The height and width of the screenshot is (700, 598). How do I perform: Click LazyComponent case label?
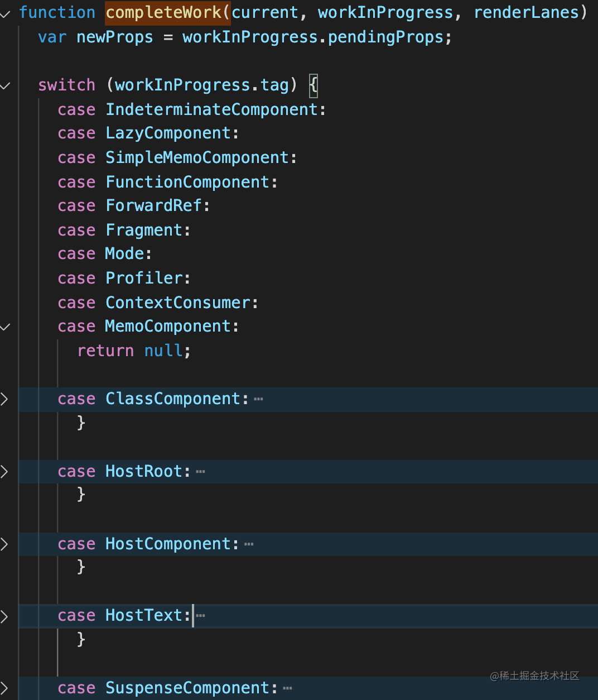168,133
